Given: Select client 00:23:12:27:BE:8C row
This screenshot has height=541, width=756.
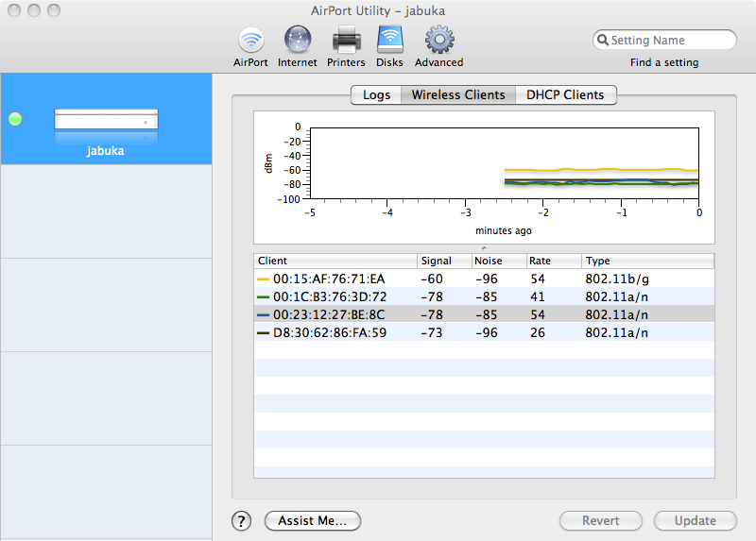Looking at the screenshot, I should [484, 314].
